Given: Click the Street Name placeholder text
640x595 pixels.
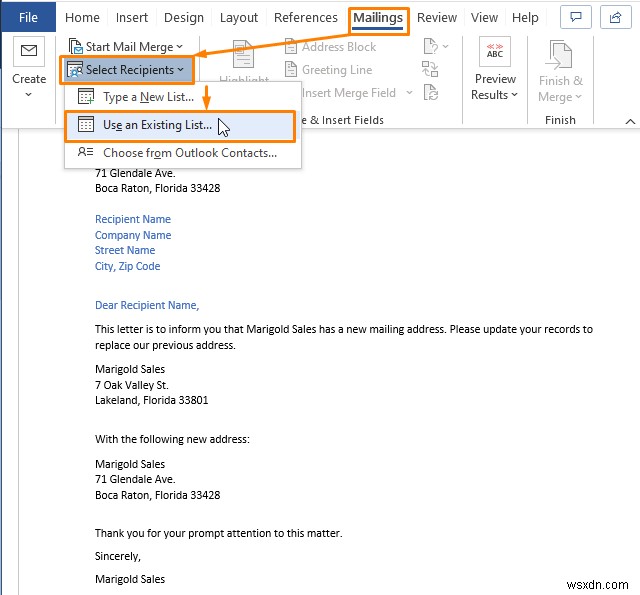Looking at the screenshot, I should point(125,250).
